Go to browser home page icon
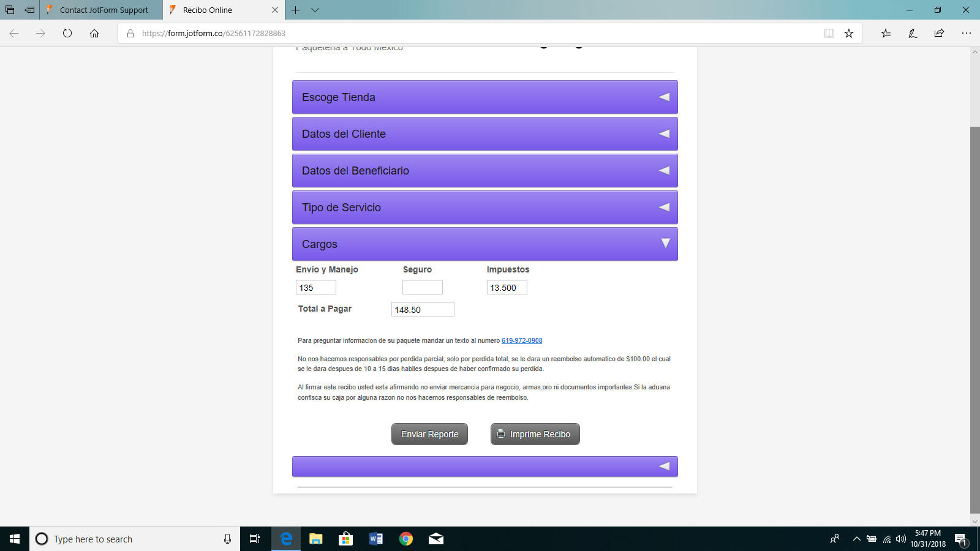The image size is (980, 551). [x=94, y=34]
